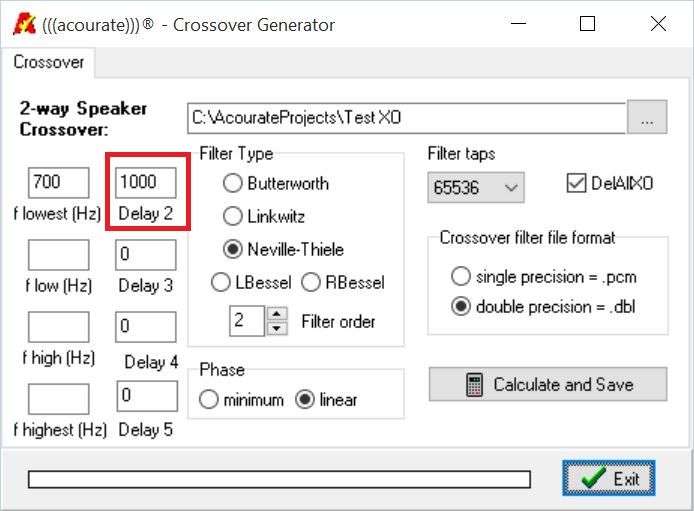Viewport: 694px width, 511px height.
Task: Click the f highest (Hz) input field
Action: click(x=58, y=399)
